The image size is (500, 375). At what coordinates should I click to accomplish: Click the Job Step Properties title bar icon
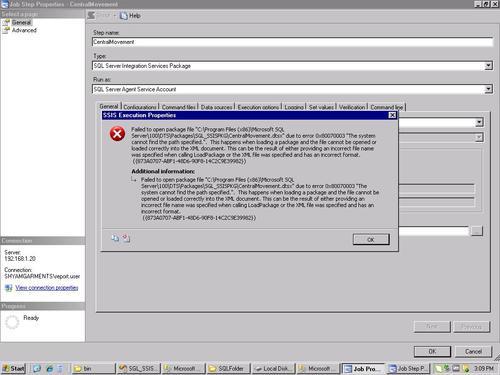5,4
